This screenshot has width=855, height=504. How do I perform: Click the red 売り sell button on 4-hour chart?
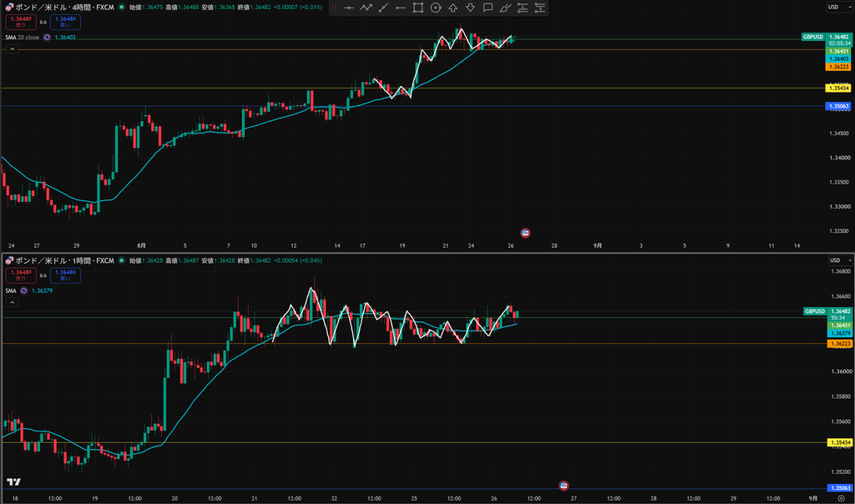(21, 22)
